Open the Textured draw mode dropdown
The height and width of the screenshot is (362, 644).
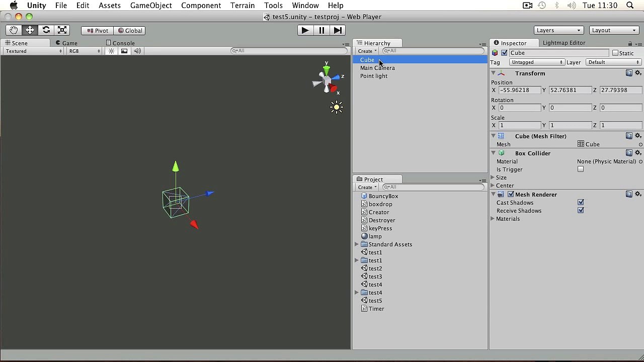[x=34, y=51]
